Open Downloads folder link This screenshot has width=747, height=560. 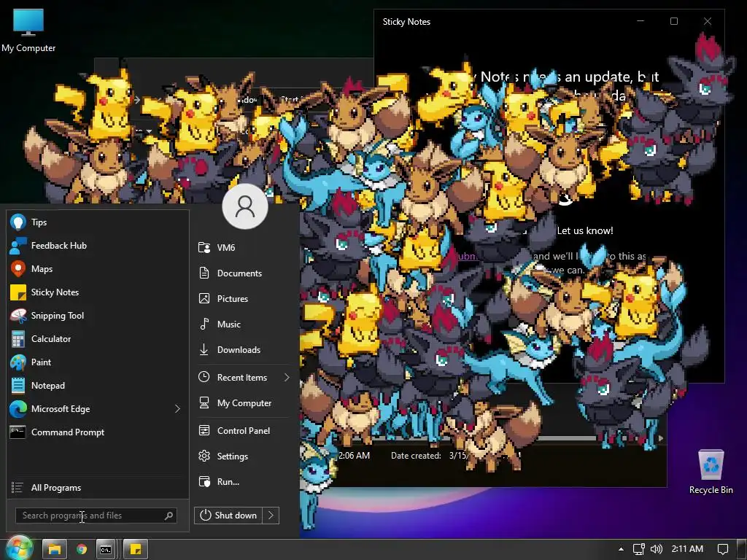[x=244, y=349]
